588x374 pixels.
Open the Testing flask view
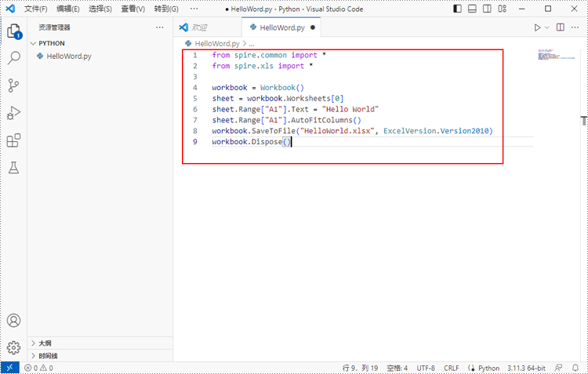click(x=13, y=168)
